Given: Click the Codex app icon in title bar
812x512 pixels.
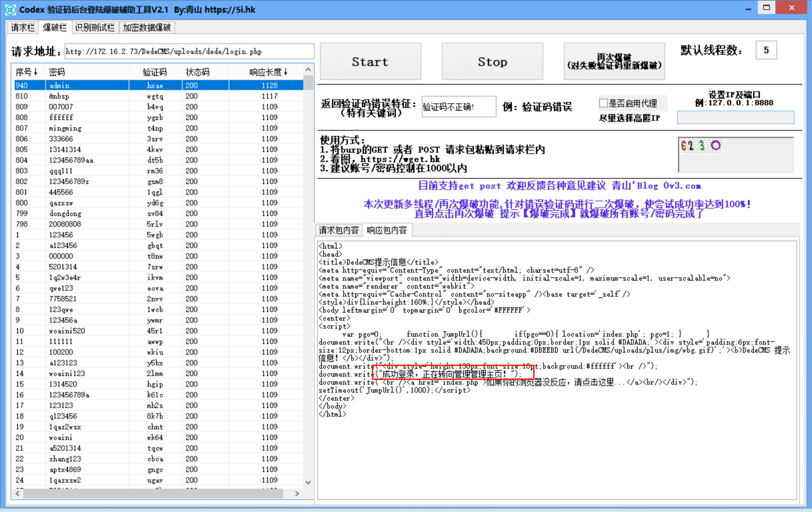Looking at the screenshot, I should [10, 9].
